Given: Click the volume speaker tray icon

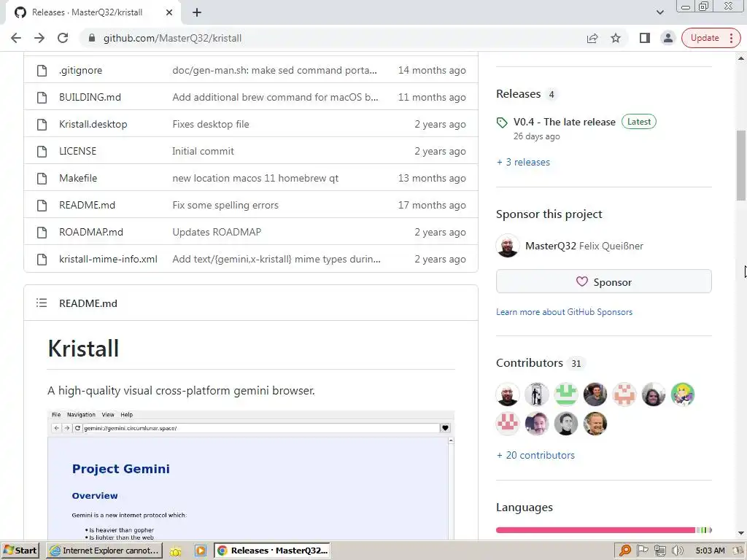Looking at the screenshot, I should click(x=678, y=551).
